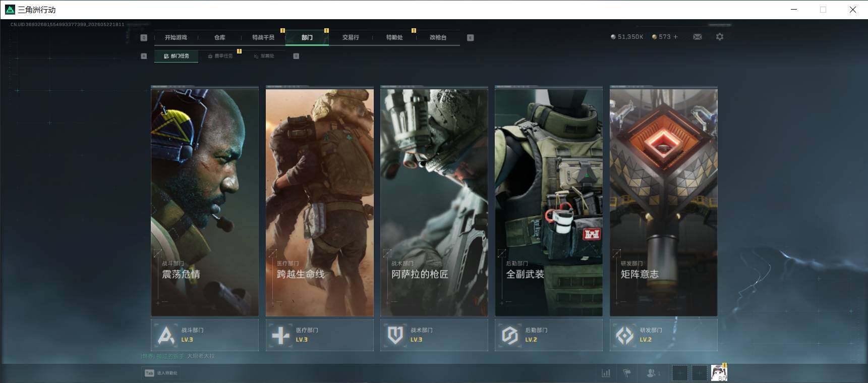Viewport: 868px width, 383px height.
Task: Select the 部门任务 sub-tab
Action: pos(177,56)
